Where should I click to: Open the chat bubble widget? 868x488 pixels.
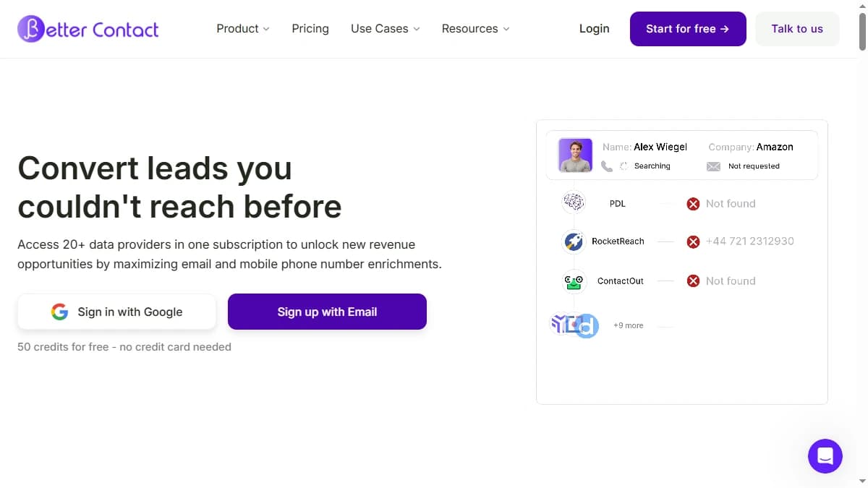[825, 455]
